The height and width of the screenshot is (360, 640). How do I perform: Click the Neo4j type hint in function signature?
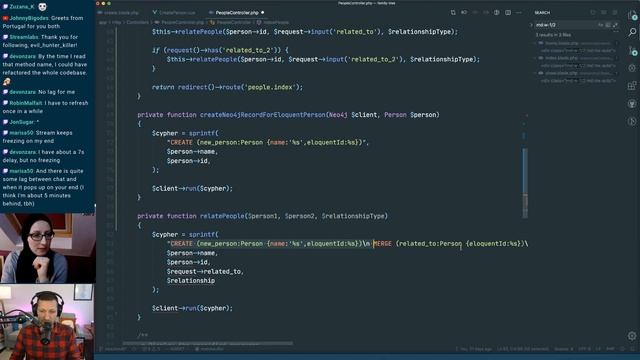click(338, 115)
